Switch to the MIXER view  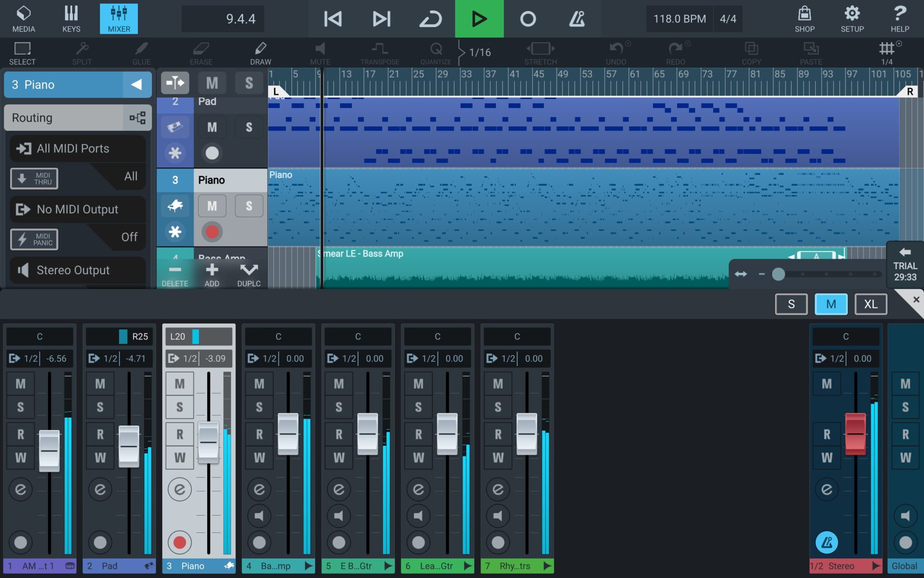(x=119, y=19)
